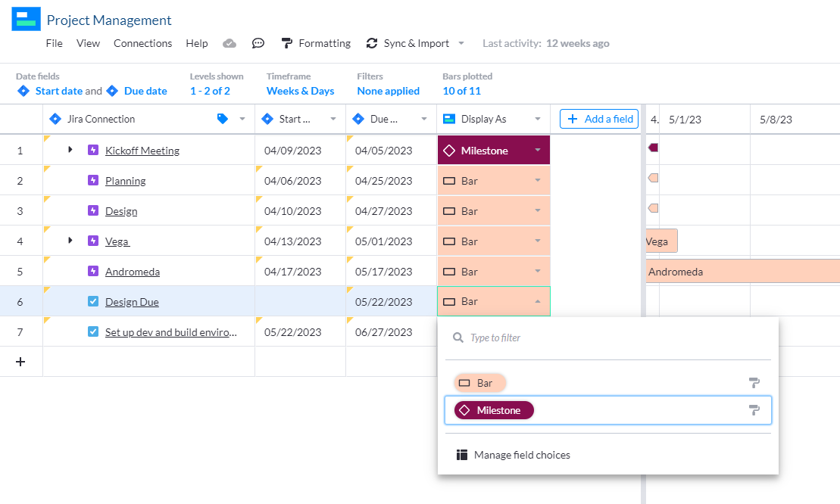
Task: Select the Formatting paint roller icon
Action: 286,43
